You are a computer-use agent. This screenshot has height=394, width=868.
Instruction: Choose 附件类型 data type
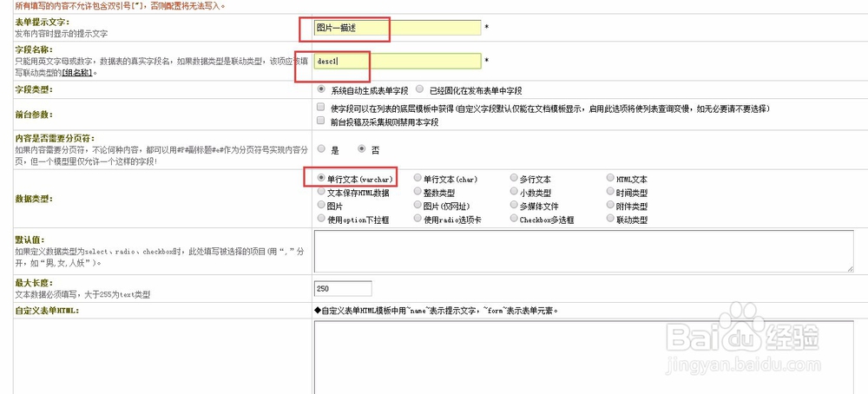pos(610,206)
